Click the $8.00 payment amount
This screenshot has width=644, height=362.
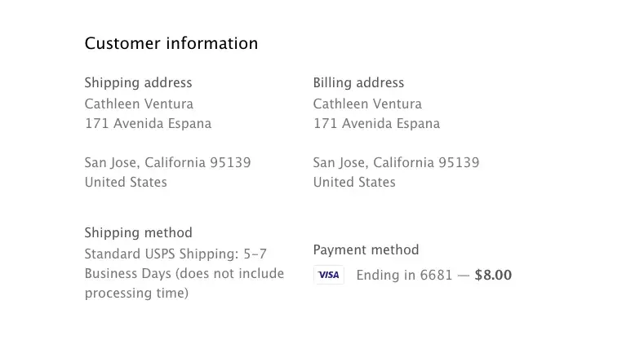(493, 275)
